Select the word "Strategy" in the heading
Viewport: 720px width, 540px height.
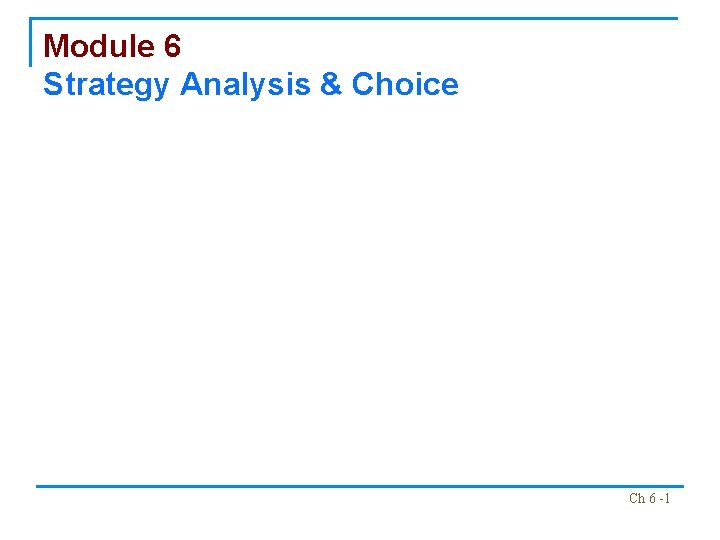(x=106, y=85)
